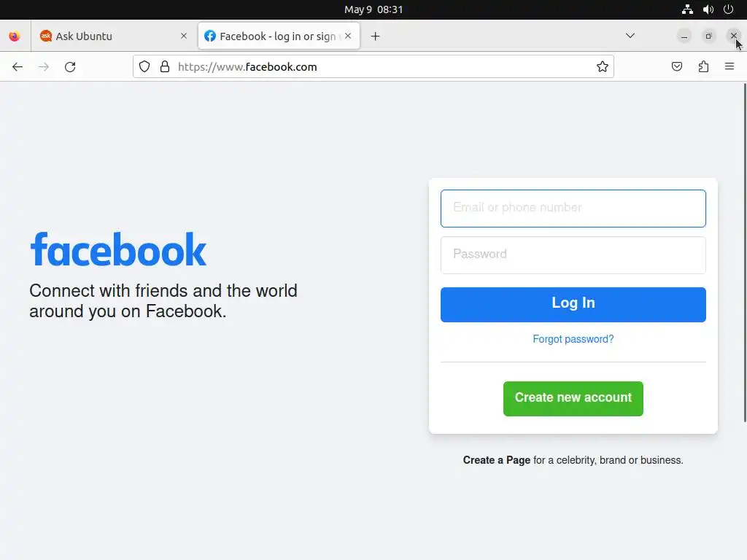Expand the list all tabs chevron
The width and height of the screenshot is (747, 560).
pyautogui.click(x=630, y=36)
